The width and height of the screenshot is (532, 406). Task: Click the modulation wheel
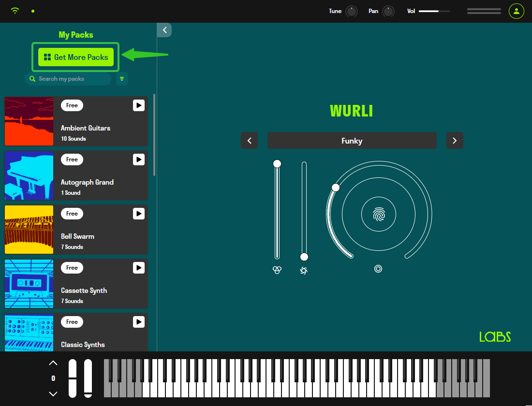click(x=88, y=378)
